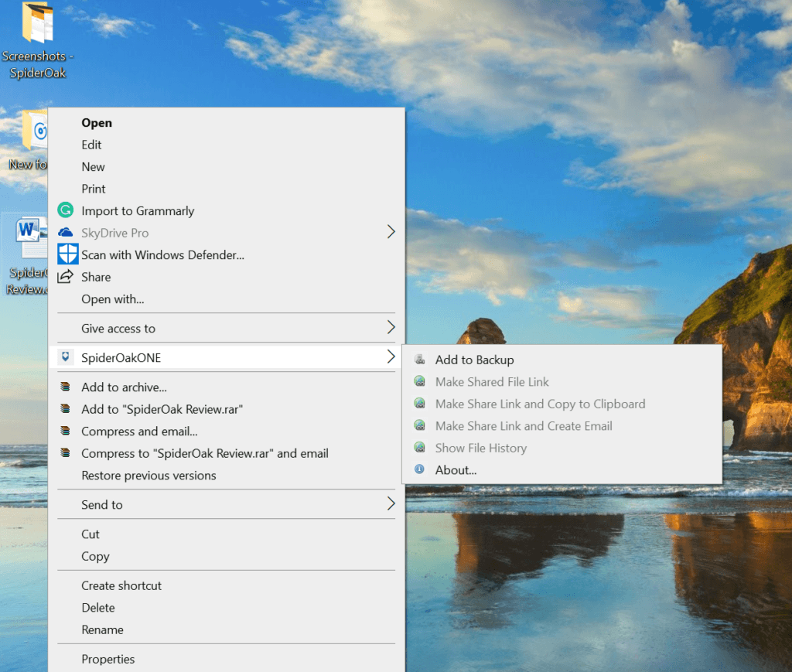Open About... in SpiderOakONE submenu
Screen dimensions: 792x672
tap(562, 470)
